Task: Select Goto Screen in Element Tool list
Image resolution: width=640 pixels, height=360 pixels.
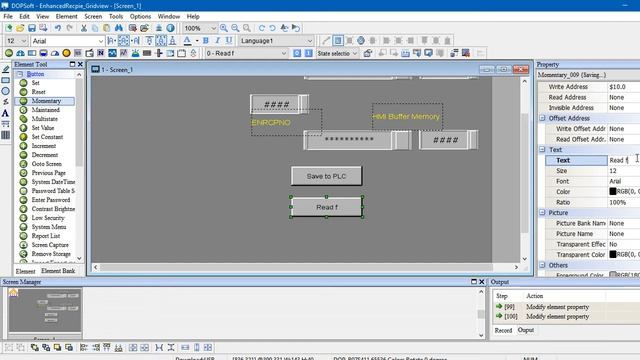Action: tap(47, 164)
